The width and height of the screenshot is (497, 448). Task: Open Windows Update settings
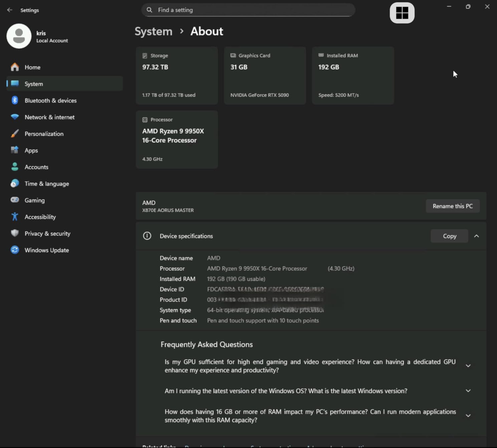[x=65, y=250]
